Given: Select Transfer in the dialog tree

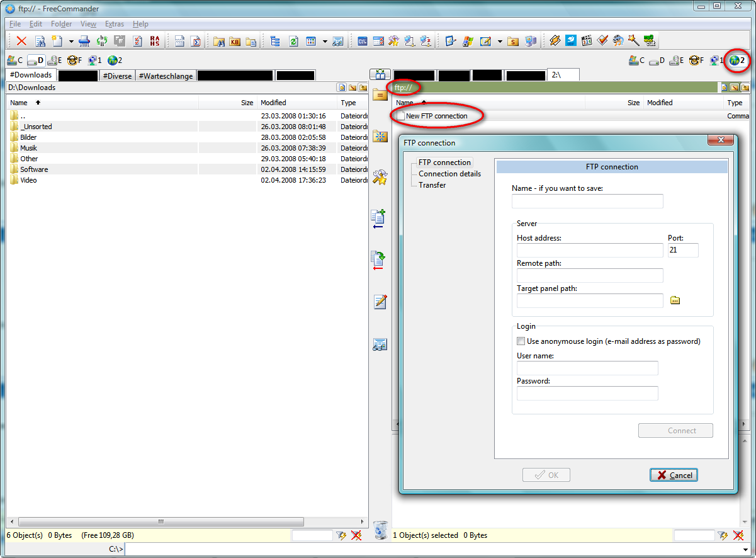Looking at the screenshot, I should [432, 185].
